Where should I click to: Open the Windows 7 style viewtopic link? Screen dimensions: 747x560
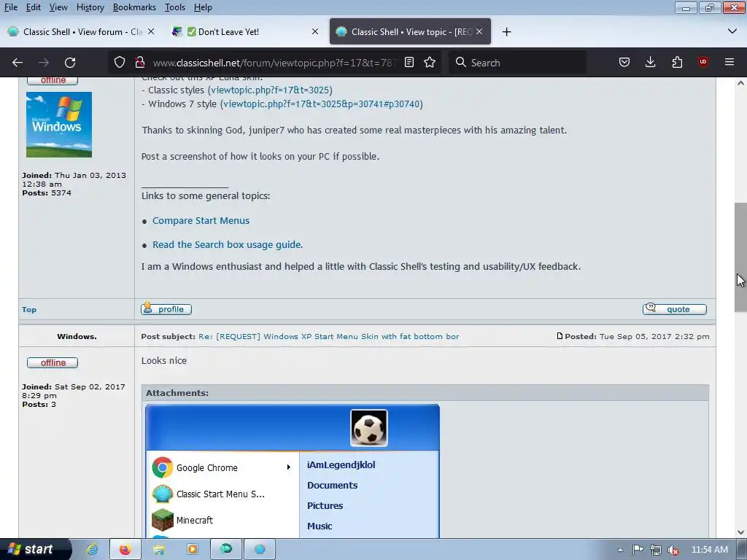(321, 104)
